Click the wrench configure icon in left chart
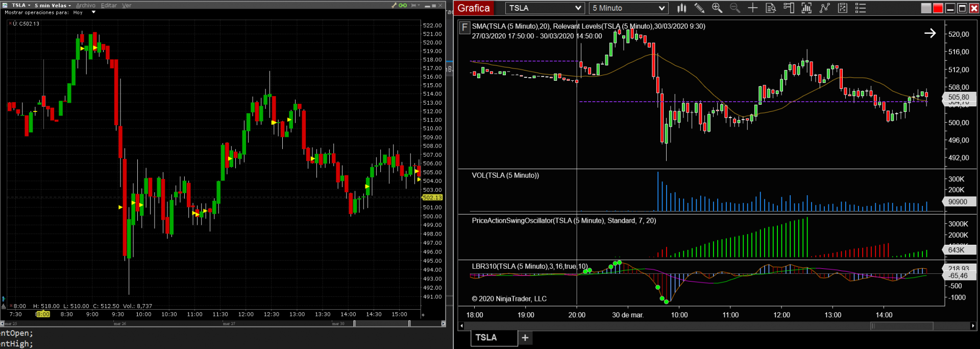This screenshot has height=349, width=980. [394, 6]
